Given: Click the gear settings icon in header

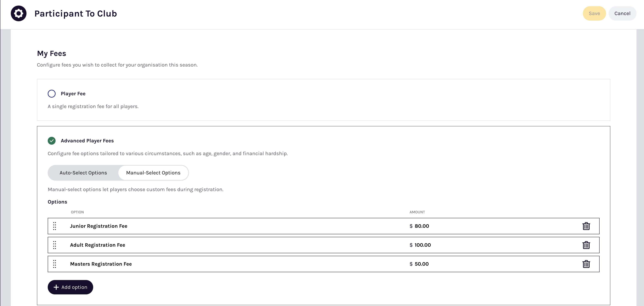Looking at the screenshot, I should [x=18, y=14].
